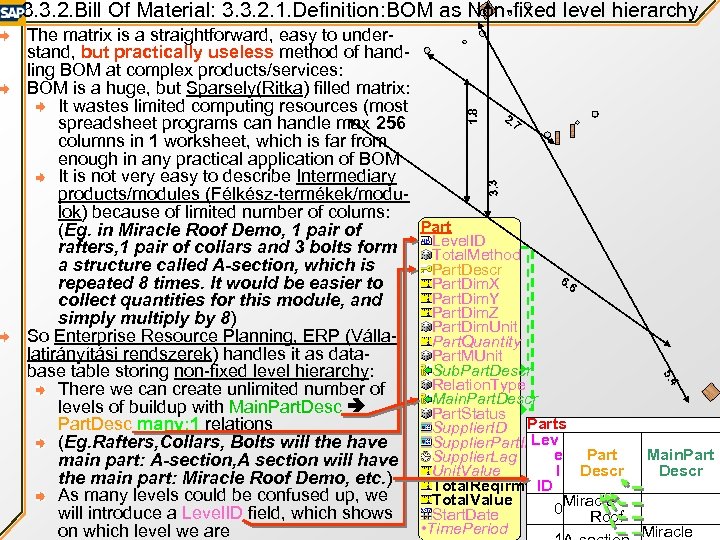Click the '1.8' dimension label
The image size is (720, 540).
(x=472, y=115)
